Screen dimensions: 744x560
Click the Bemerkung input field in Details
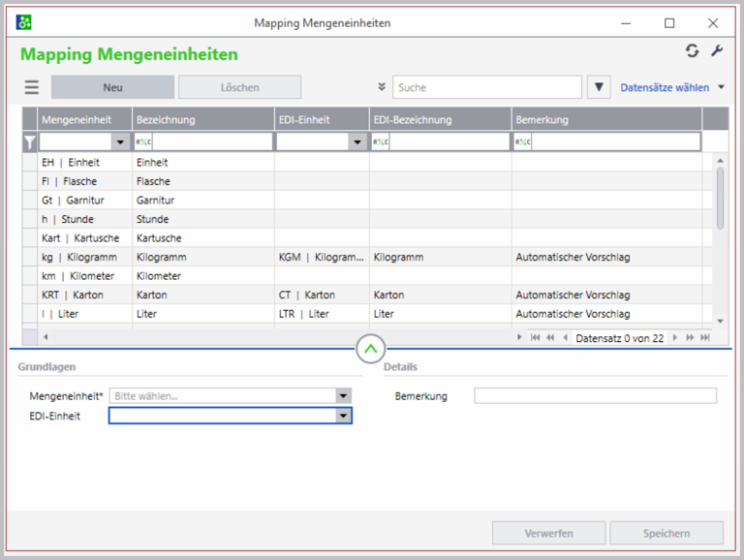pyautogui.click(x=595, y=396)
